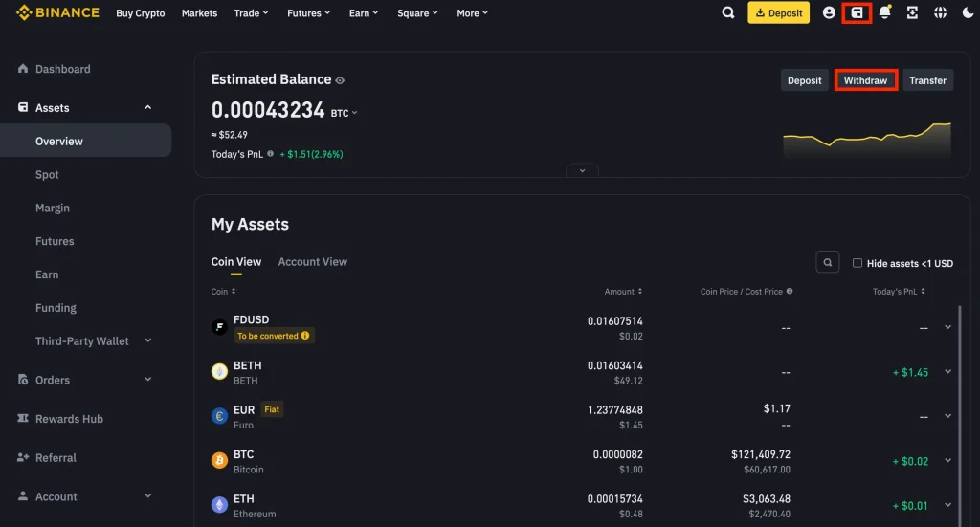Expand the balance card chevron
This screenshot has width=980, height=527.
coord(582,170)
